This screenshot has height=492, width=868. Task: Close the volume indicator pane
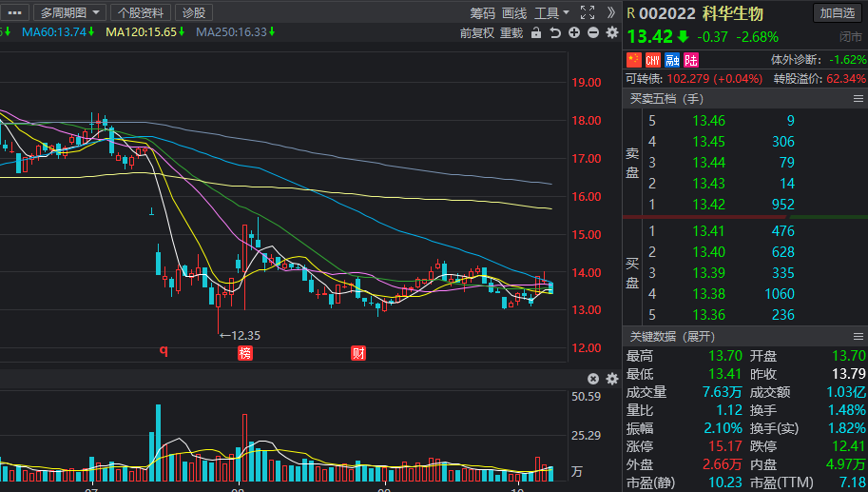(593, 379)
